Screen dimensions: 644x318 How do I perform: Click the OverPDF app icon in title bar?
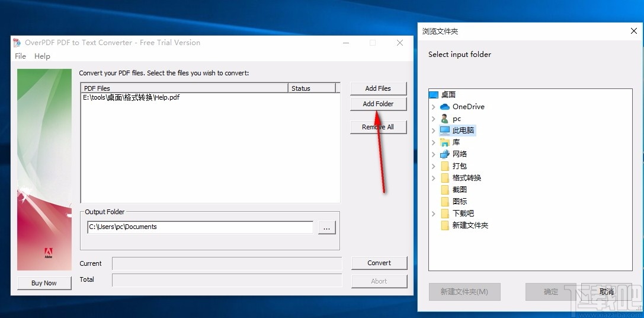17,43
